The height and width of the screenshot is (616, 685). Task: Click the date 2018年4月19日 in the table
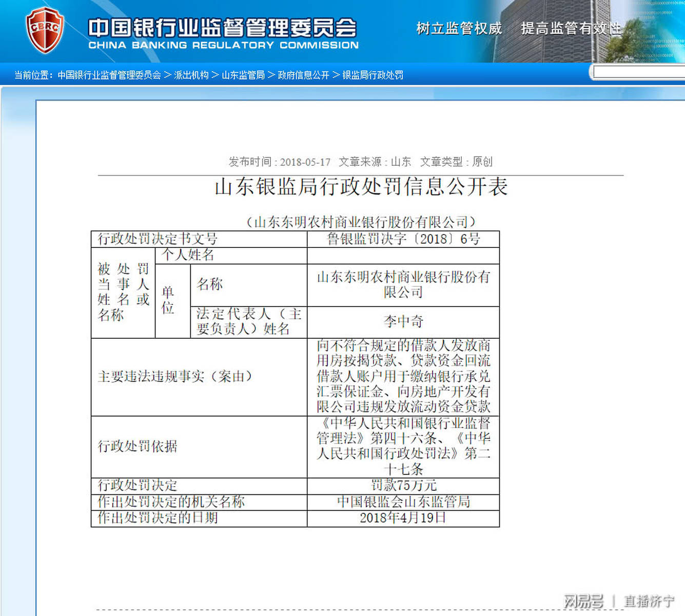coord(403,518)
